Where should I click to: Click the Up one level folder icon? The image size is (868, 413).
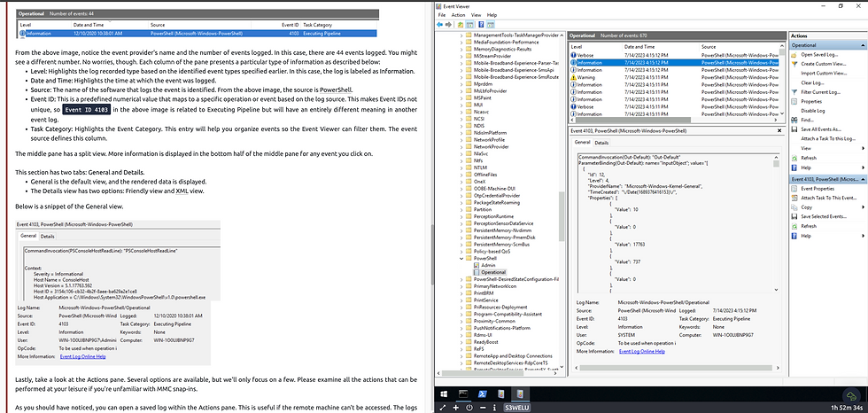pyautogui.click(x=461, y=25)
